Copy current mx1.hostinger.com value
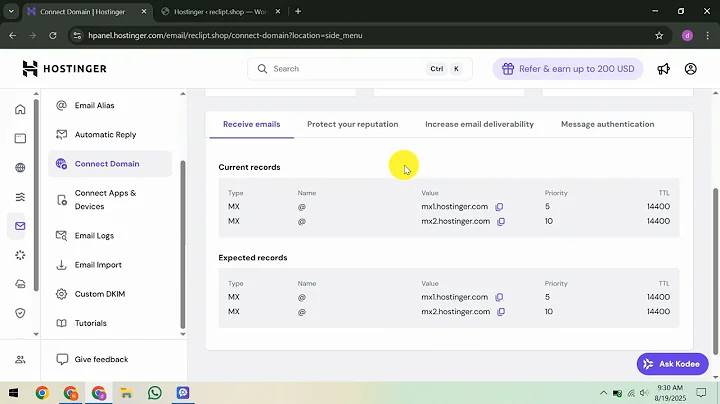This screenshot has height=404, width=720. tap(499, 207)
